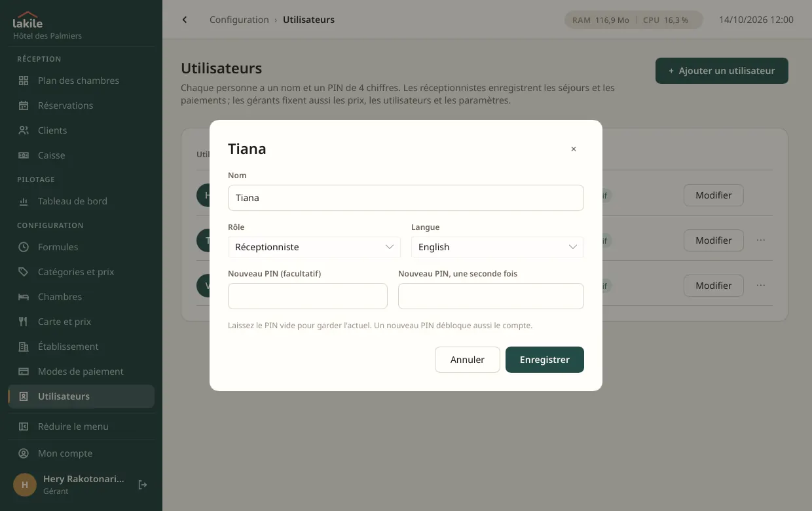
Task: Select Modes de paiement menu item
Action: (81, 371)
